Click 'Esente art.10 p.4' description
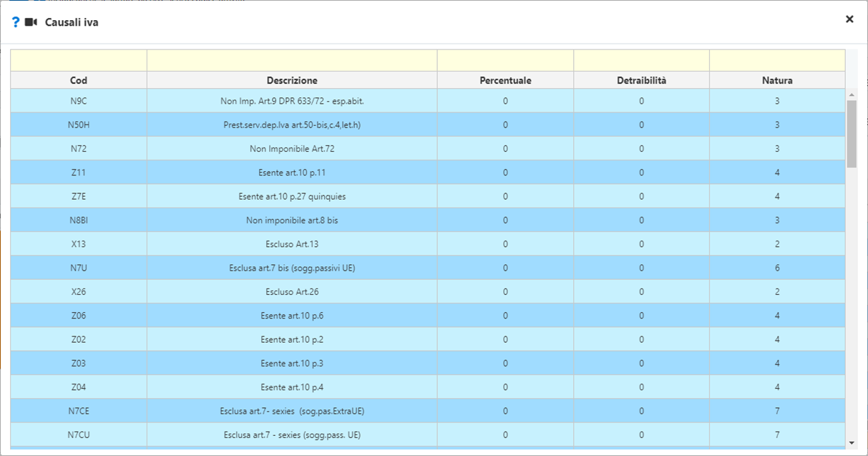The image size is (868, 456). click(292, 387)
